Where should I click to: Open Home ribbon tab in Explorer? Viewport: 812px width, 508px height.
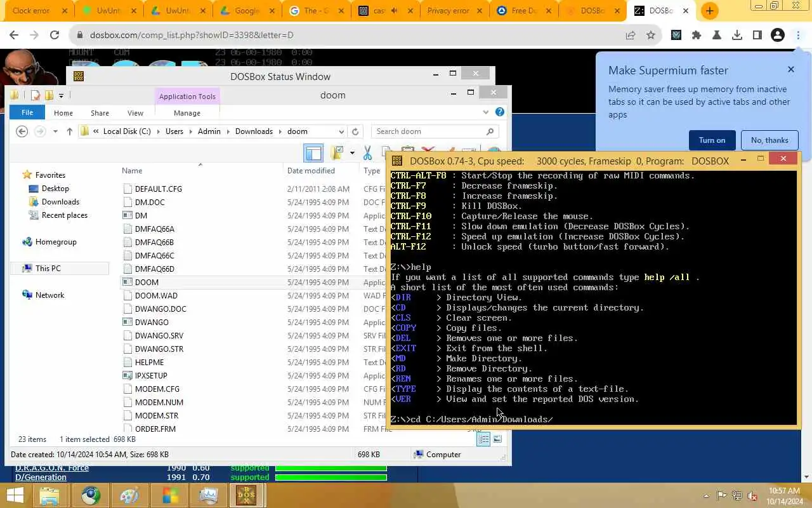[x=63, y=113]
